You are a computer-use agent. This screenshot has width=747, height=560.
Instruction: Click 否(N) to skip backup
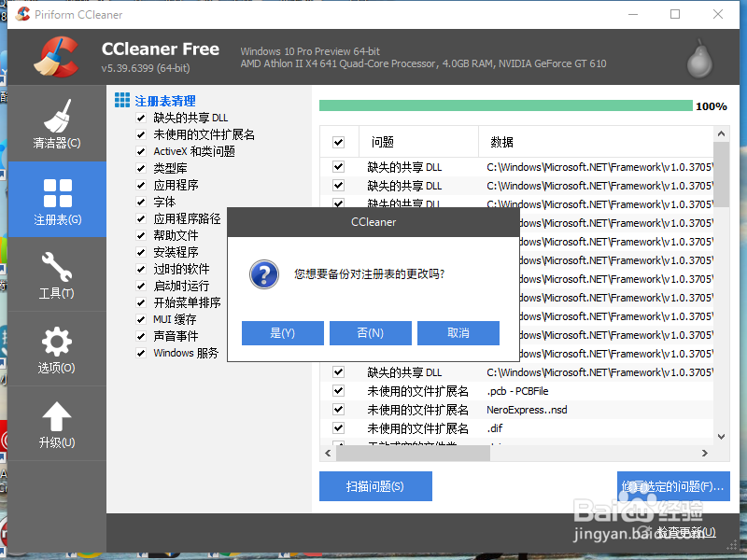point(370,333)
